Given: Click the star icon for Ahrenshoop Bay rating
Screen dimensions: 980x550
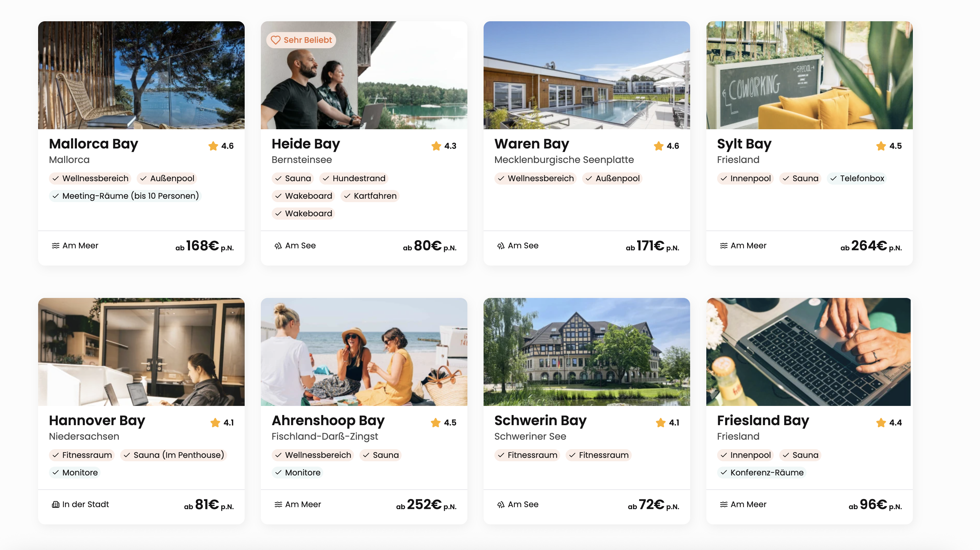Looking at the screenshot, I should click(436, 422).
